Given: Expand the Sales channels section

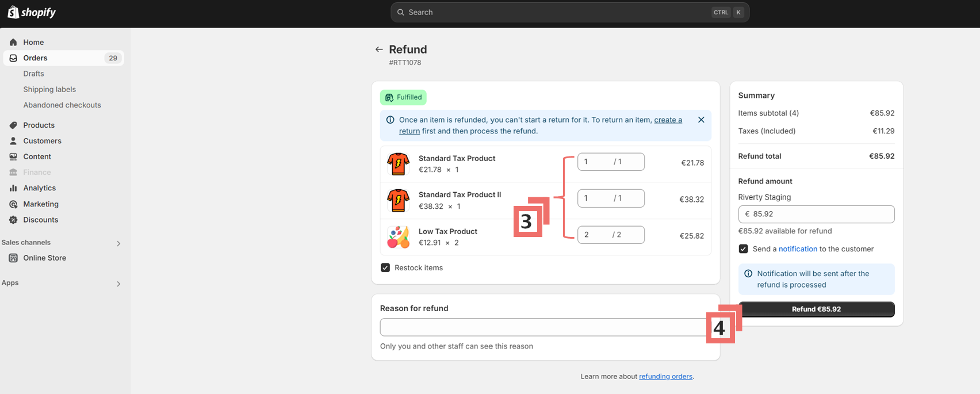Looking at the screenshot, I should tap(118, 243).
